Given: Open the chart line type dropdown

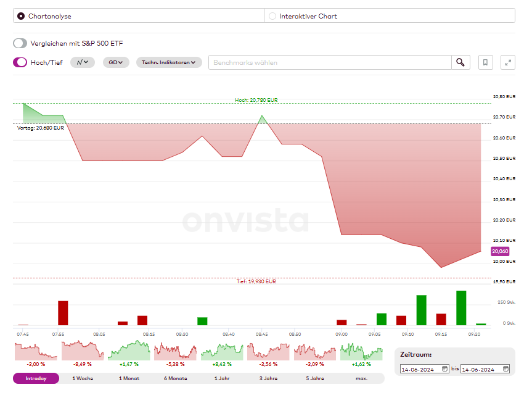Looking at the screenshot, I should 82,62.
